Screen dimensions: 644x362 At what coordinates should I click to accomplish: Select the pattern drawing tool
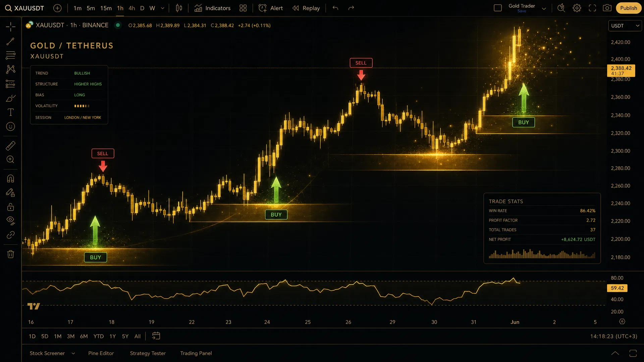(11, 69)
